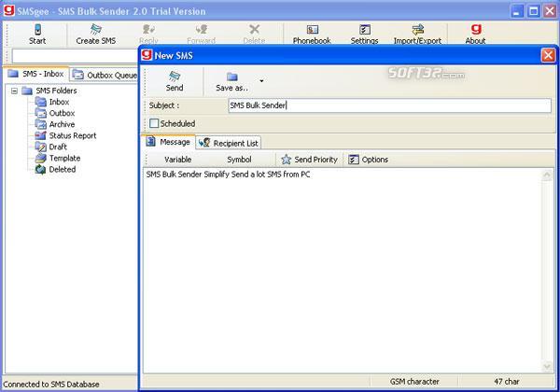This screenshot has width=560, height=392.
Task: Enable the Scheduled checkbox
Action: tap(154, 123)
